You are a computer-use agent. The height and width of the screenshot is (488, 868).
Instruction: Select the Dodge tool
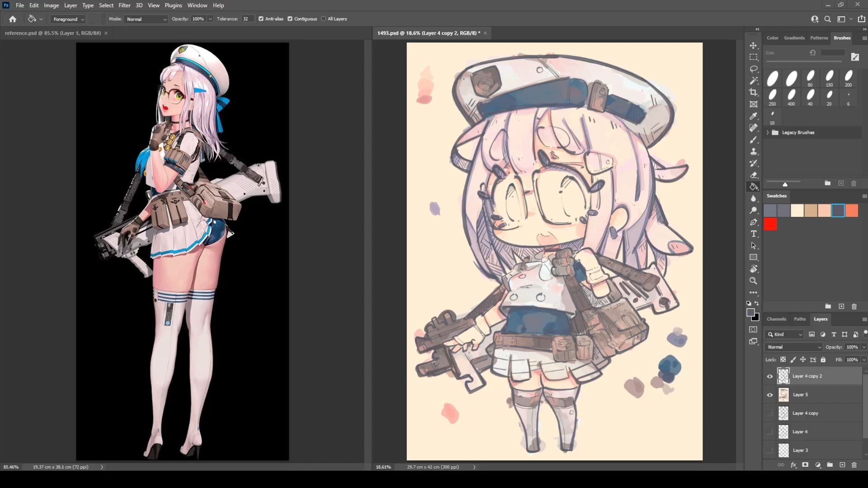pos(753,210)
